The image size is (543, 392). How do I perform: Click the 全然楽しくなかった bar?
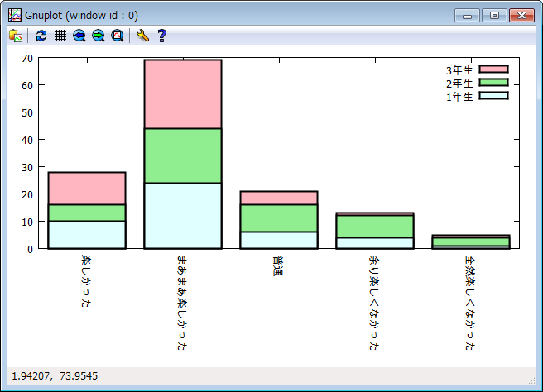pyautogui.click(x=471, y=241)
